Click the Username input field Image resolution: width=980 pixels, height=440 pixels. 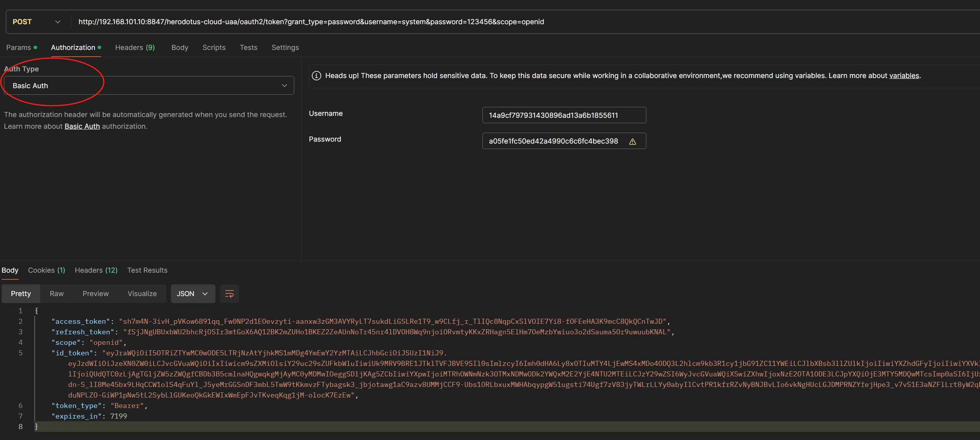[x=564, y=115]
